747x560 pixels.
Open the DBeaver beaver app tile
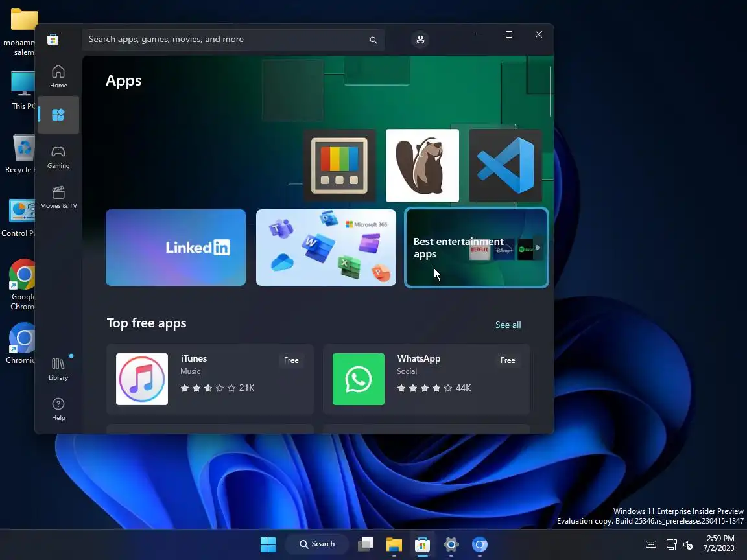coord(422,165)
